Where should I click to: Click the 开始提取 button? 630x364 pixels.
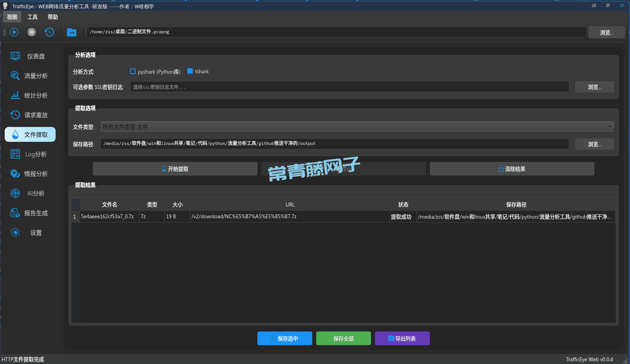pyautogui.click(x=175, y=169)
